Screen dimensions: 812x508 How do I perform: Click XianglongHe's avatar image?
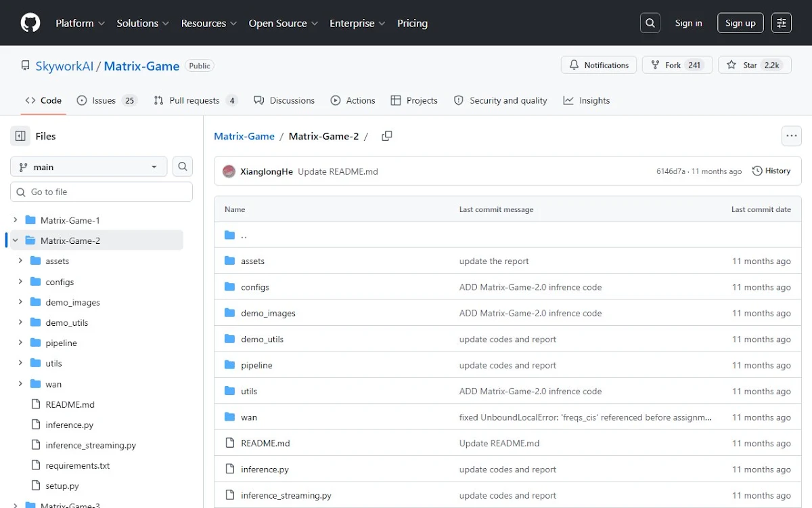tap(229, 171)
